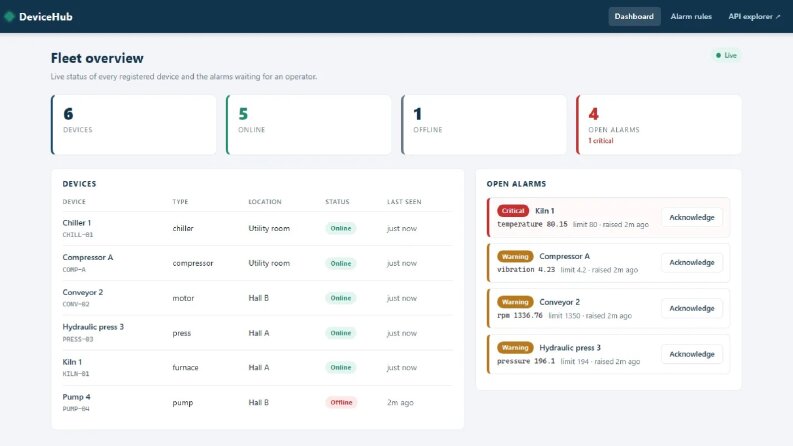Click the 'vibration 4.23' reading
Image resolution: width=793 pixels, height=446 pixels.
[x=526, y=270]
